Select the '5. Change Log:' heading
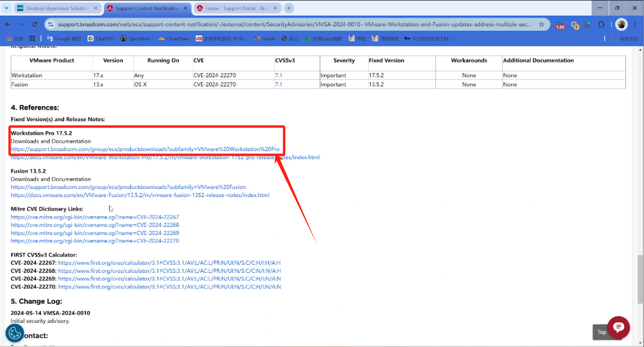 [36, 301]
